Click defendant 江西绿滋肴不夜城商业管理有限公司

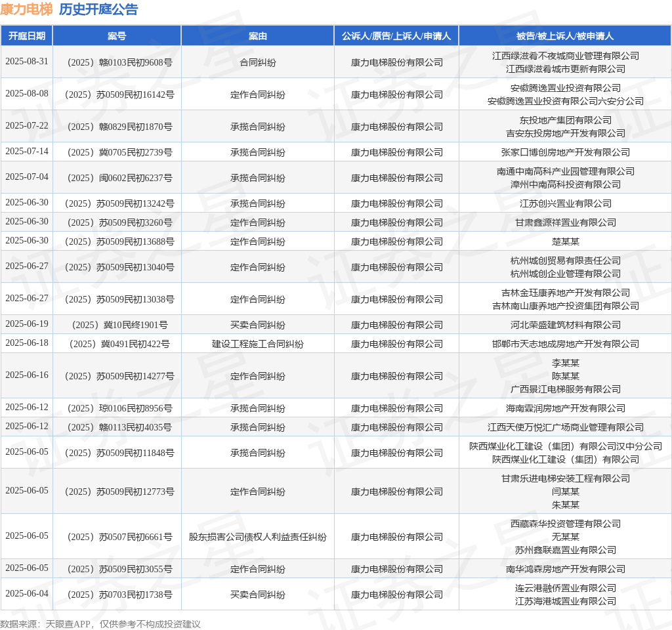[x=565, y=56]
